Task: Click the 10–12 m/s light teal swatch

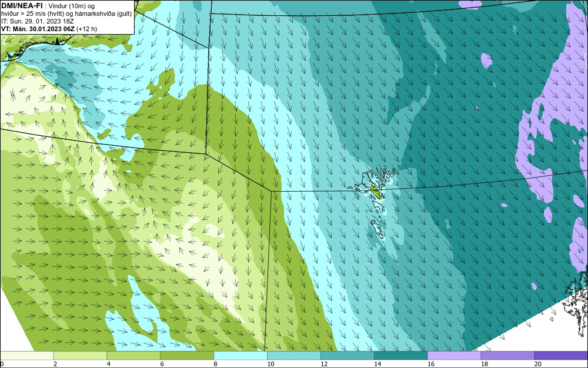Action: (294, 355)
